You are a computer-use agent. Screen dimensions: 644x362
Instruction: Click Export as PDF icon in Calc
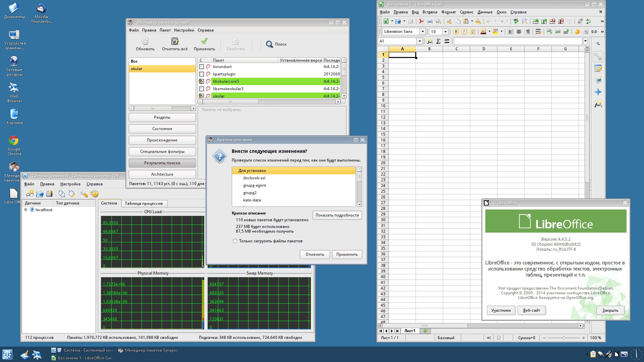tap(421, 21)
